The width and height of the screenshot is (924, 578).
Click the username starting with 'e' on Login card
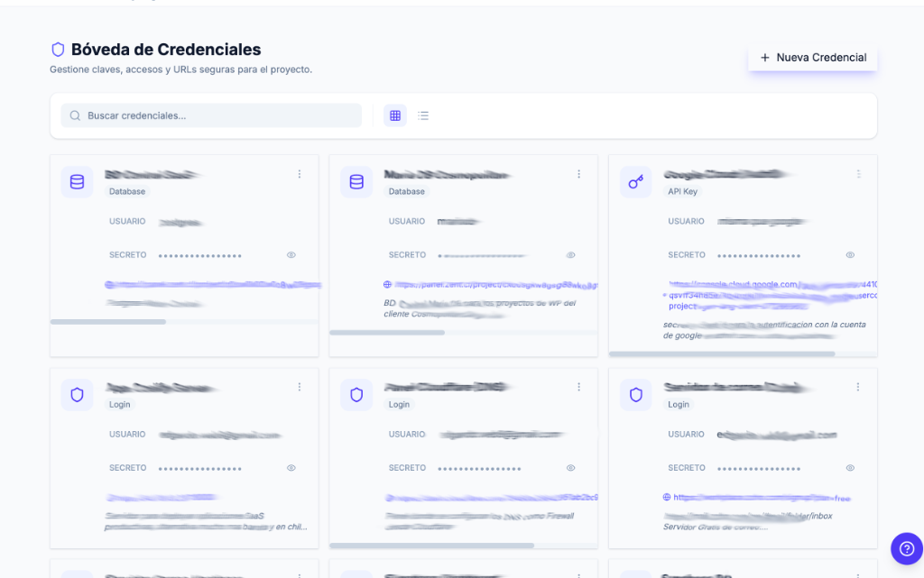coord(777,435)
